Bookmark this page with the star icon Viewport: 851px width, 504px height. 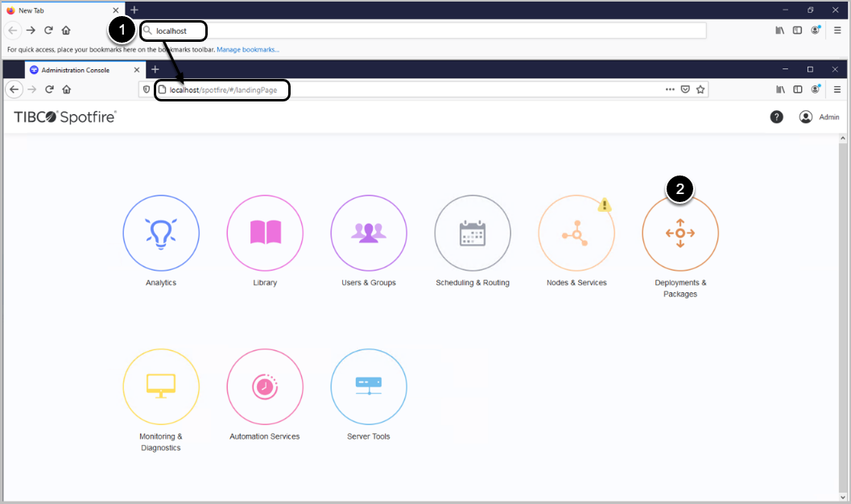tap(700, 89)
